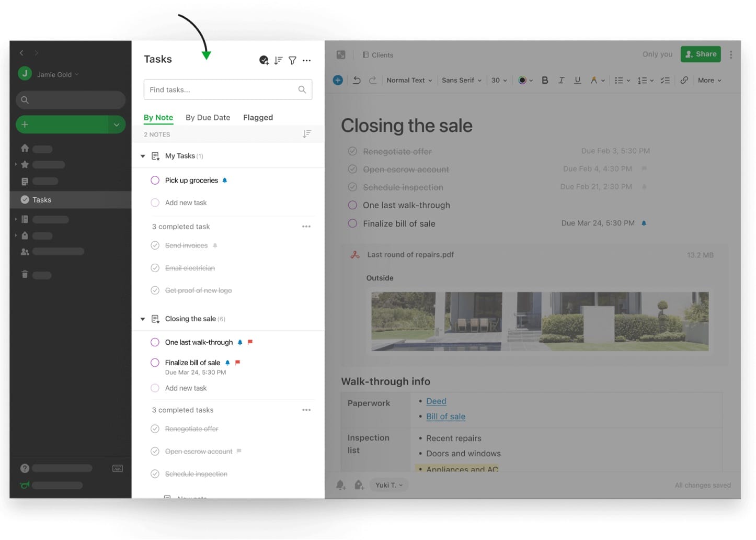Click the sort icon beside 2 NOTES
The width and height of the screenshot is (756, 540).
(307, 134)
